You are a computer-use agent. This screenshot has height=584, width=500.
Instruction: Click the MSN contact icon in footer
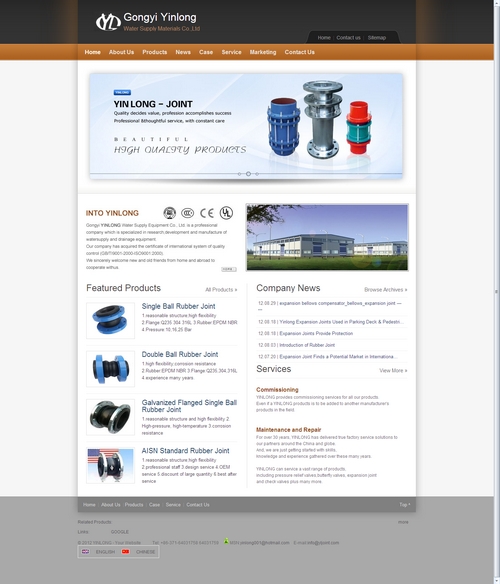226,541
